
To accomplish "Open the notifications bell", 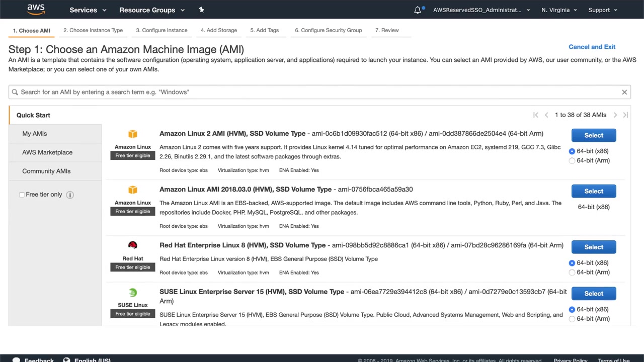I will click(418, 10).
